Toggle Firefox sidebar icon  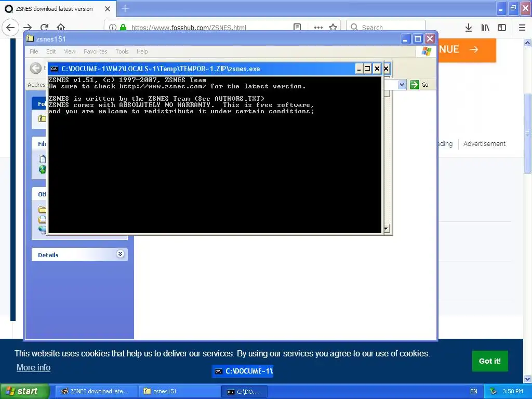point(502,28)
